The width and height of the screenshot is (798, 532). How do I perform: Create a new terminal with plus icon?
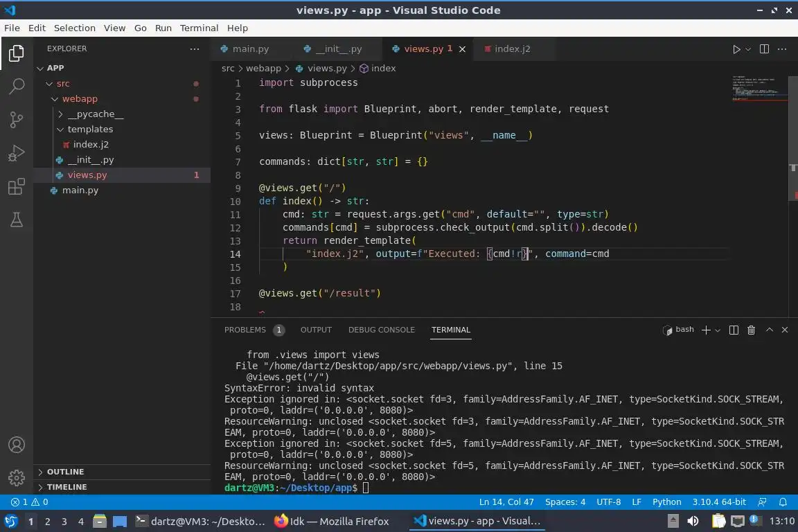click(706, 330)
